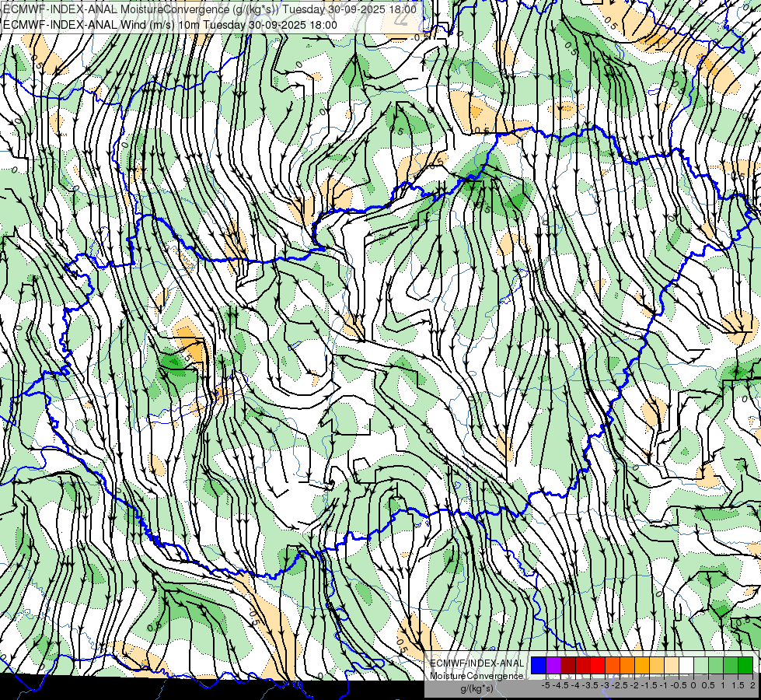The width and height of the screenshot is (761, 700).
Task: Click legend label ECMWF-INDEX-ANAL
Action: 477,663
